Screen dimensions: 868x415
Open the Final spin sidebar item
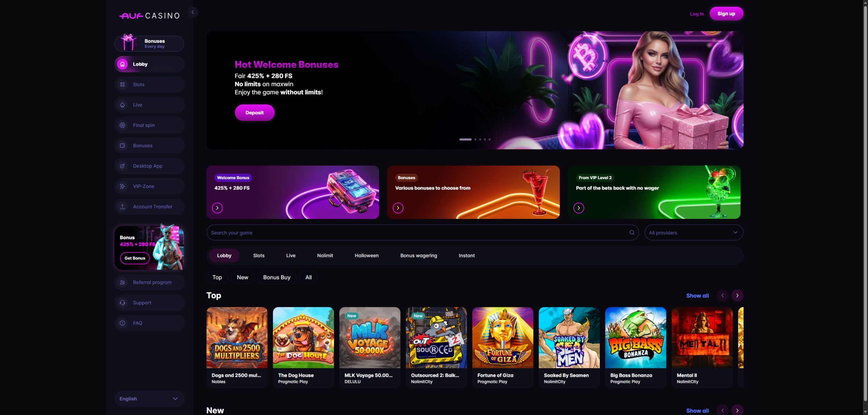pyautogui.click(x=149, y=125)
